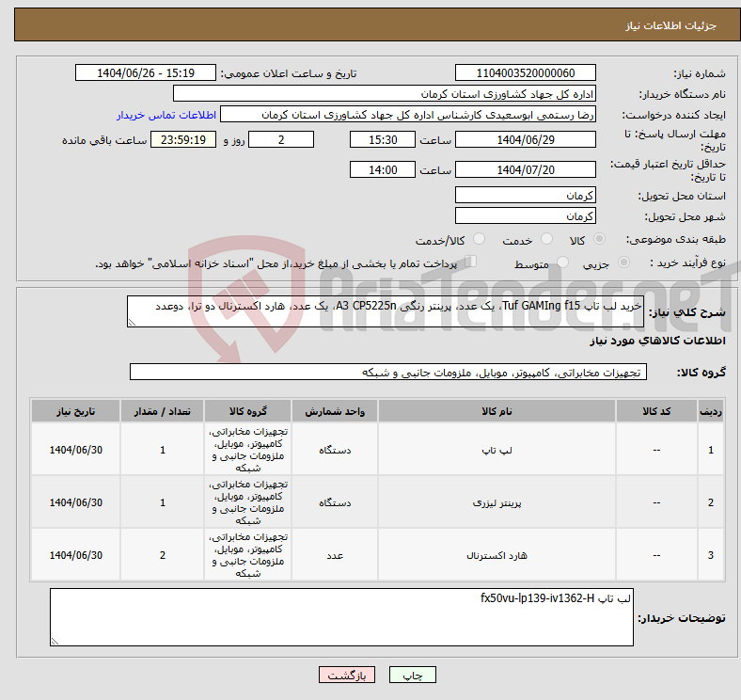Click the نام کالا column header
Screen dimensions: 741x700
coord(497,411)
